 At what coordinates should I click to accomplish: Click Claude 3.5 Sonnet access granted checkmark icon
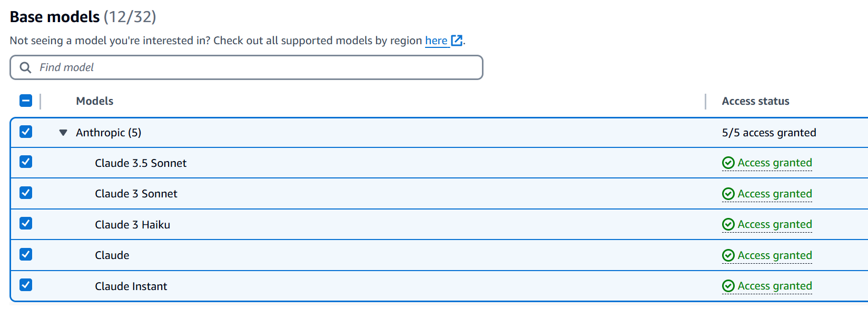point(728,163)
